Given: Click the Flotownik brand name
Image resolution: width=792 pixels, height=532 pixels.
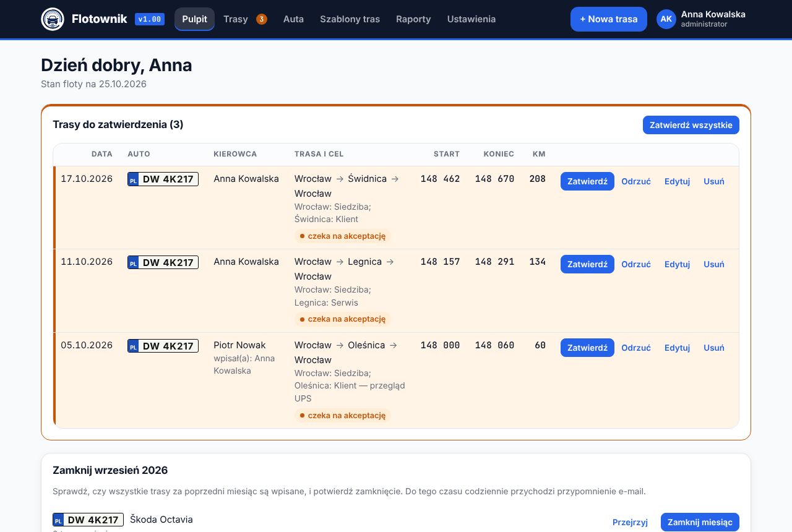Looking at the screenshot, I should [100, 19].
